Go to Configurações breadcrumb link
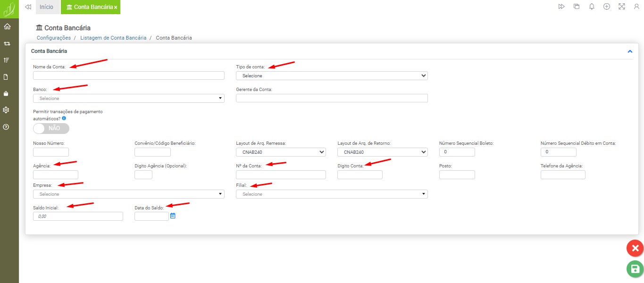The image size is (644, 283). (54, 38)
